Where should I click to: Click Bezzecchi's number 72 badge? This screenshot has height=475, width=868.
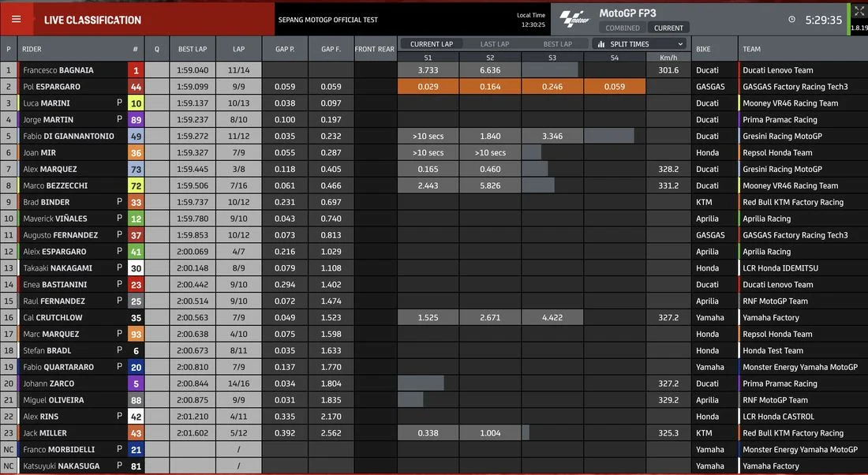(x=136, y=185)
